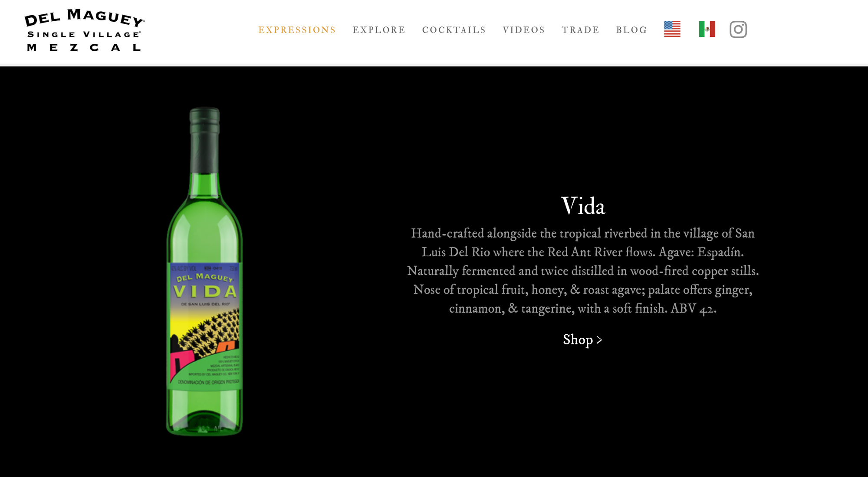Click the colorful VIDA label on the bottle
This screenshot has height=477, width=868.
click(x=204, y=325)
